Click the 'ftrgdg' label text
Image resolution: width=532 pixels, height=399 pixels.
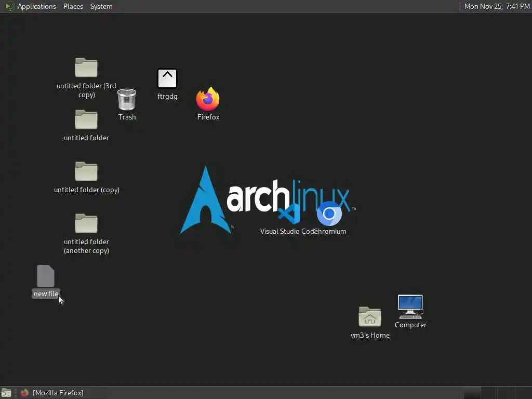click(167, 96)
